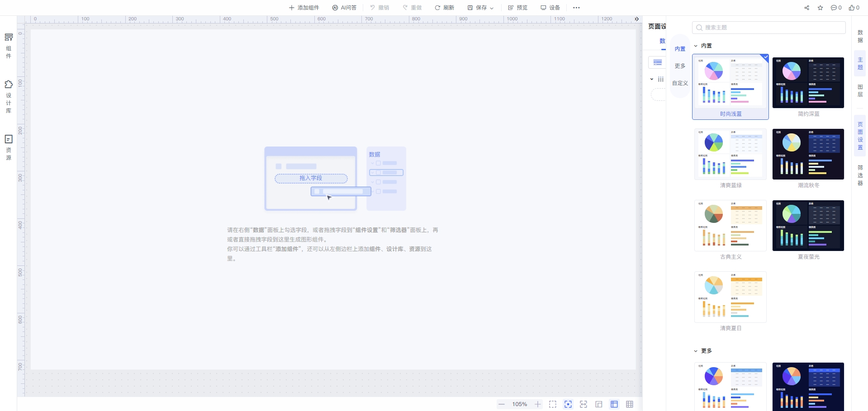The height and width of the screenshot is (411, 868).
Task: Open Preview (预览) mode
Action: coord(518,8)
